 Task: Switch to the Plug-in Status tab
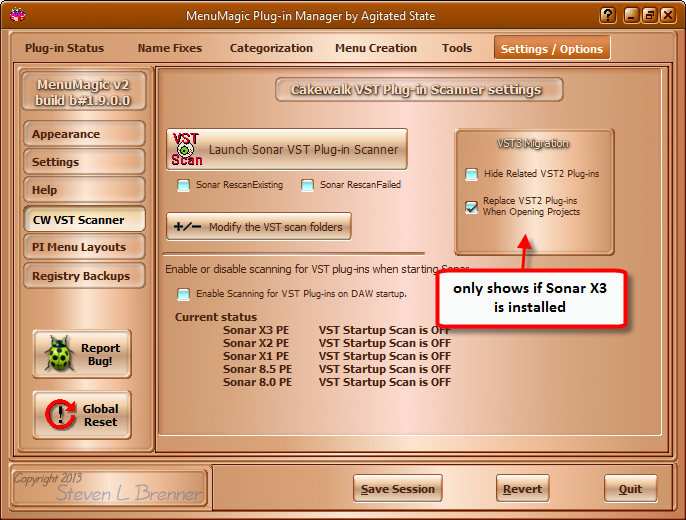pyautogui.click(x=64, y=48)
